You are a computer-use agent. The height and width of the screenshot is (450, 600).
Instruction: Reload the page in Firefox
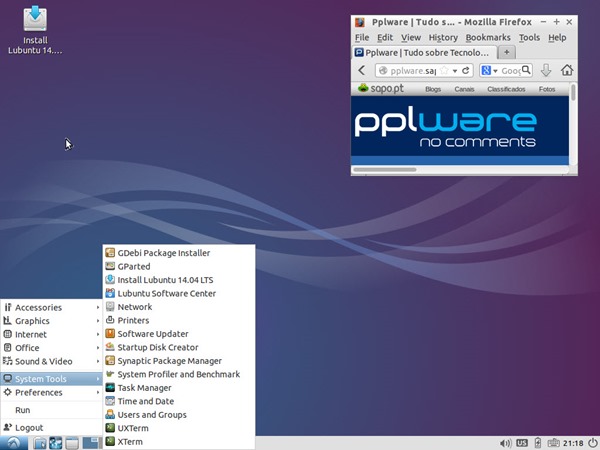(465, 70)
